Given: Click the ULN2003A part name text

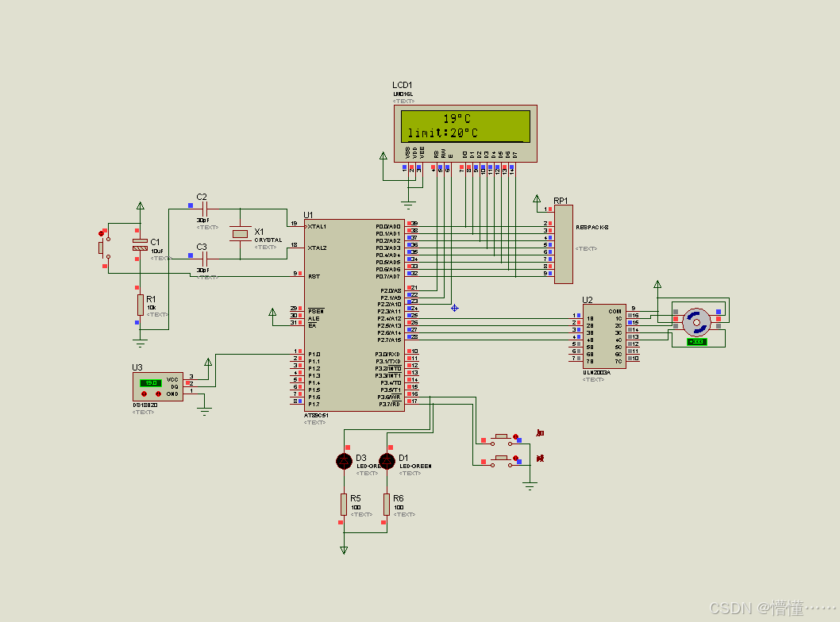Looking at the screenshot, I should tap(596, 373).
